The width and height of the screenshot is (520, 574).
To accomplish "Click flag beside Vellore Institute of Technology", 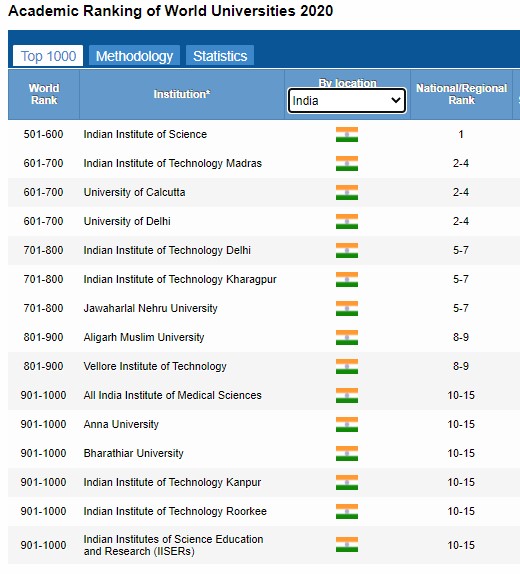I will click(347, 366).
